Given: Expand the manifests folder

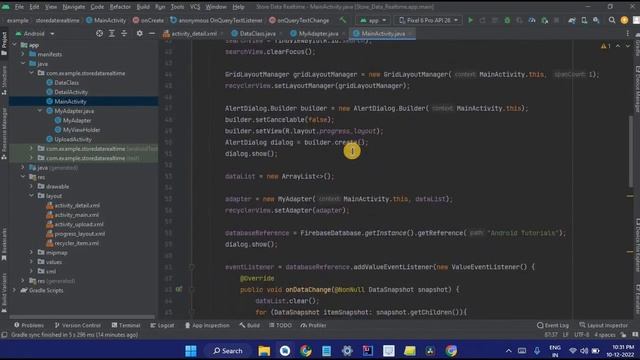Looking at the screenshot, I should [23, 54].
